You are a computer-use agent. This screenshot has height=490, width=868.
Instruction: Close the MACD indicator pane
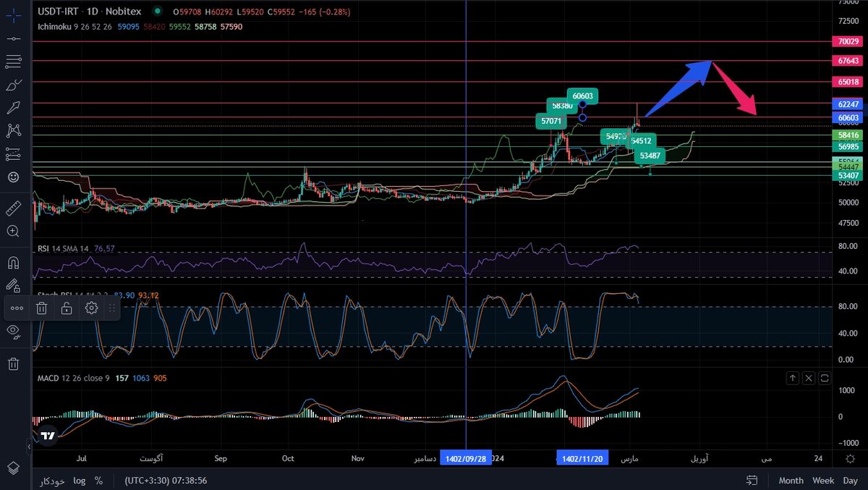pos(808,378)
